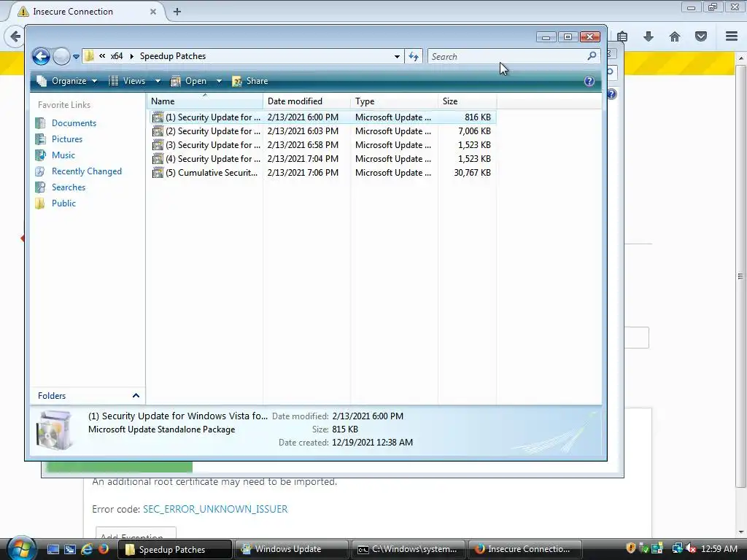Click the Open toolbar button
747x560 pixels.
(189, 81)
